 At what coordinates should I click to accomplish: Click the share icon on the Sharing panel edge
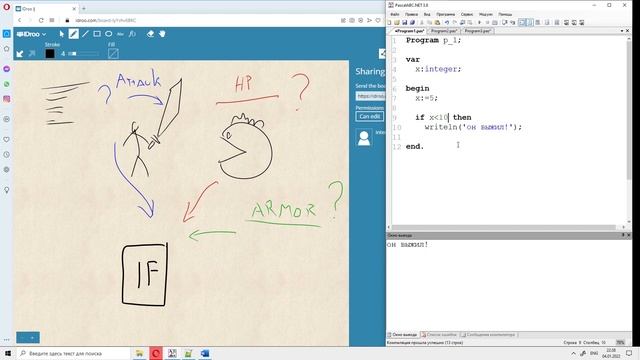[382, 53]
